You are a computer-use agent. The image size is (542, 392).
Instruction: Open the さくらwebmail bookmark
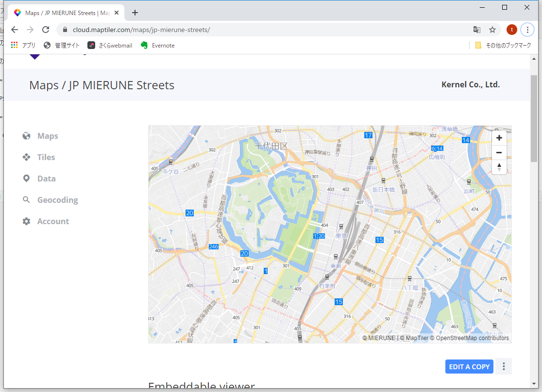(110, 45)
